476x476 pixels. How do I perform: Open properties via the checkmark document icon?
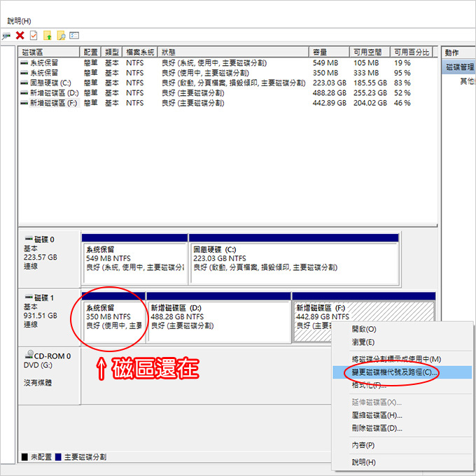(x=34, y=36)
